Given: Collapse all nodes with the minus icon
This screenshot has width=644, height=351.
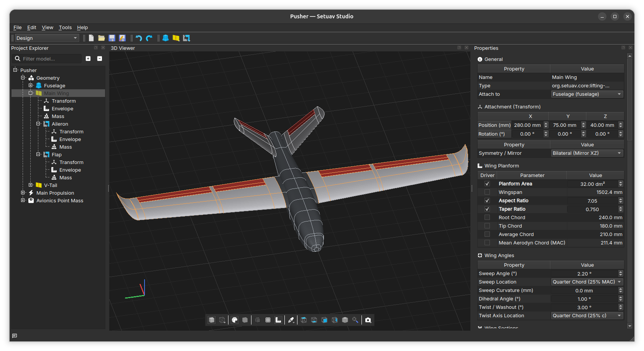Looking at the screenshot, I should pos(100,59).
